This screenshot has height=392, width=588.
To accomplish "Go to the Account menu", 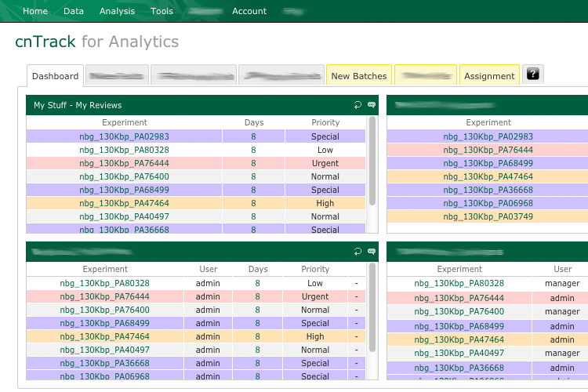I will coord(249,11).
